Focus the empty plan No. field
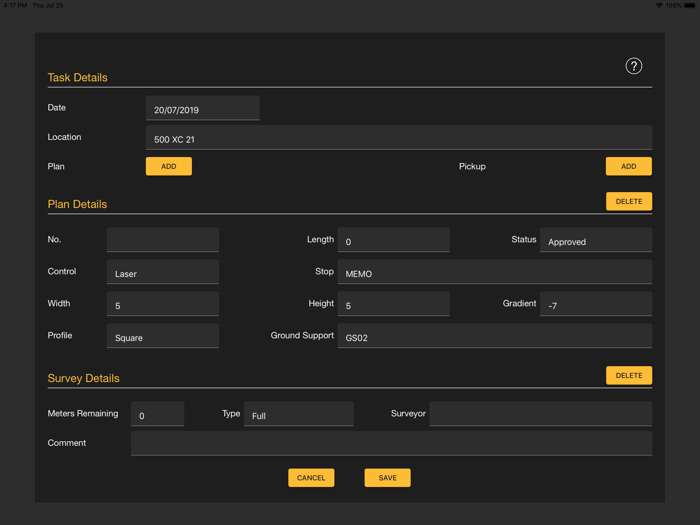The image size is (700, 525). pos(162,240)
